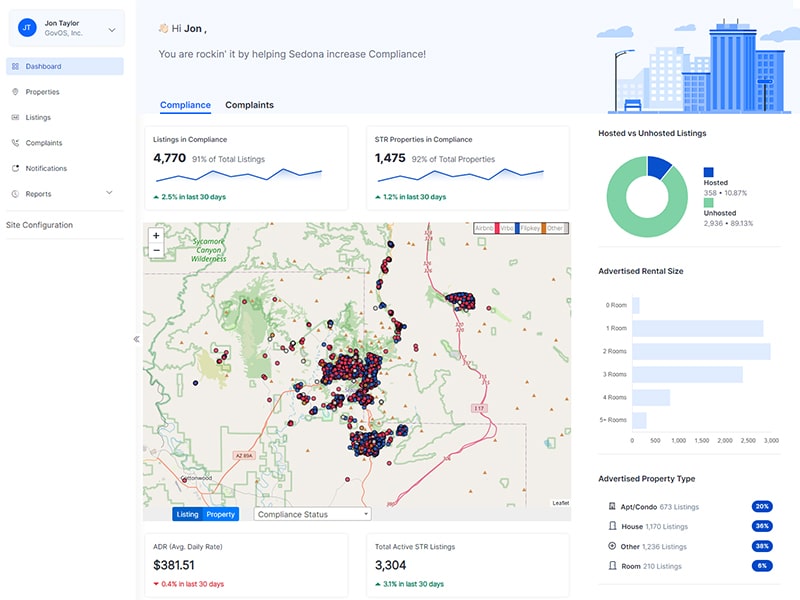This screenshot has width=800, height=600.
Task: Click the Listings icon in sidebar
Action: click(15, 117)
